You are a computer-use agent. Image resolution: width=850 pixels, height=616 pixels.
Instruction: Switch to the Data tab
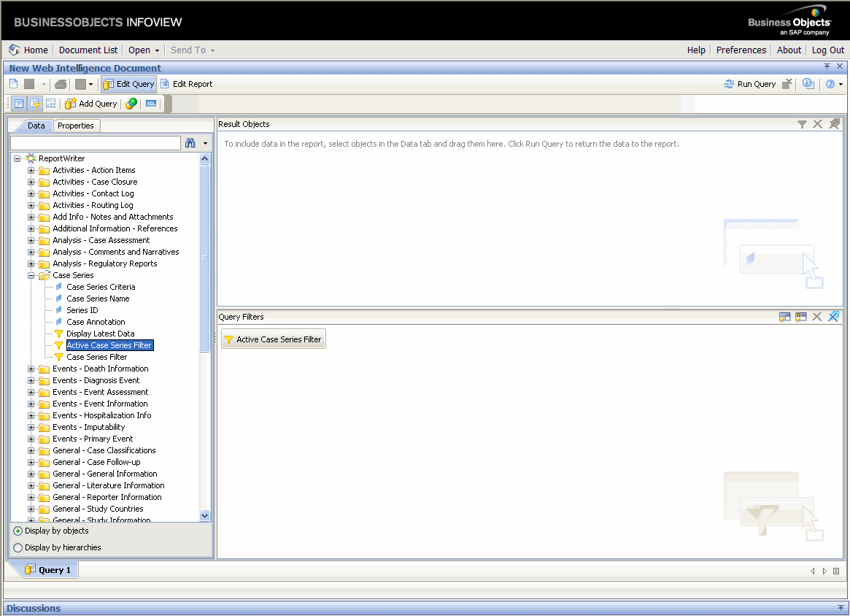click(36, 126)
